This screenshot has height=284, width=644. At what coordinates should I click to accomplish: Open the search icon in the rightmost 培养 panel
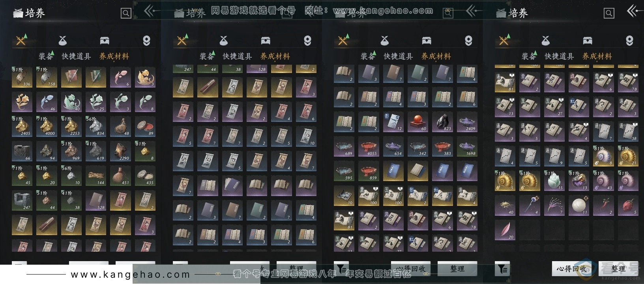609,13
